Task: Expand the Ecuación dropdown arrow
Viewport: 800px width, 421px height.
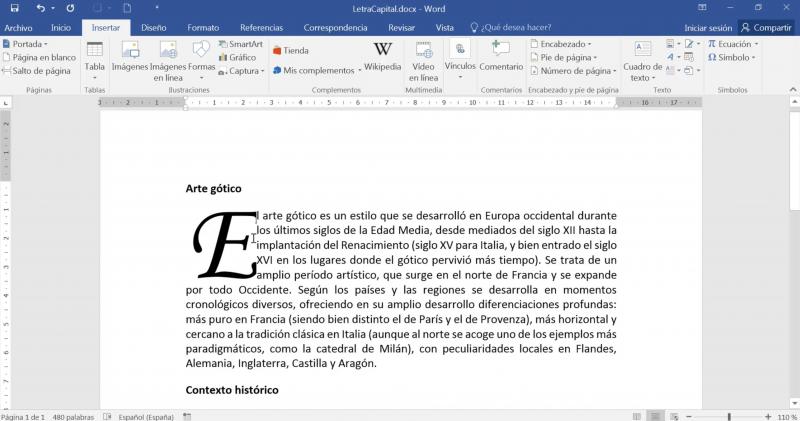Action: 756,44
